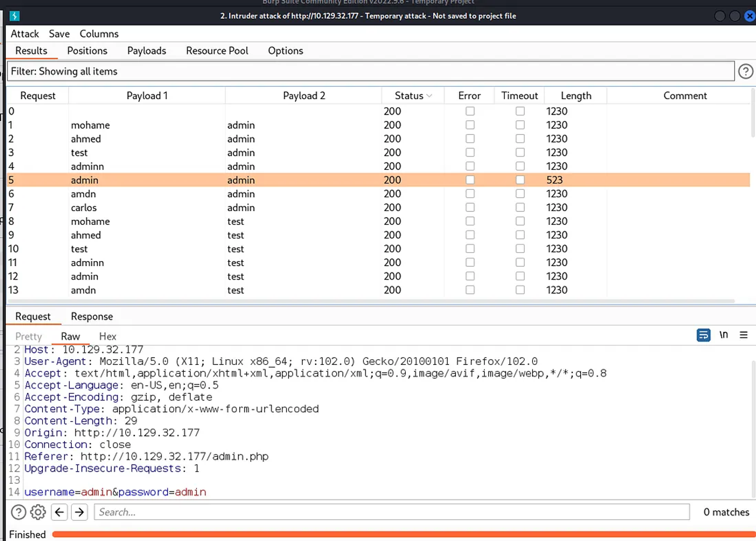
Task: Open the Attack menu
Action: [x=25, y=34]
